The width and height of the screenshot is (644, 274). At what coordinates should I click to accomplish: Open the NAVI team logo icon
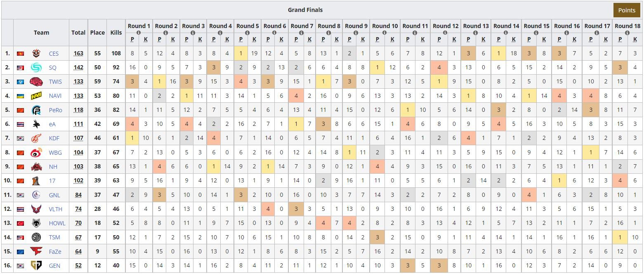pyautogui.click(x=36, y=96)
